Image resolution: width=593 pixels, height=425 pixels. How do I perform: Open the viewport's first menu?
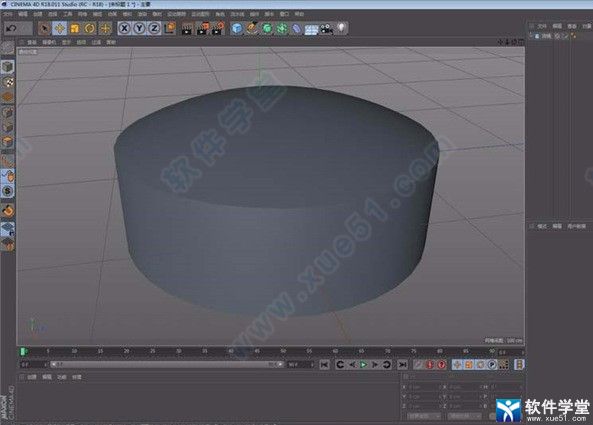(32, 42)
